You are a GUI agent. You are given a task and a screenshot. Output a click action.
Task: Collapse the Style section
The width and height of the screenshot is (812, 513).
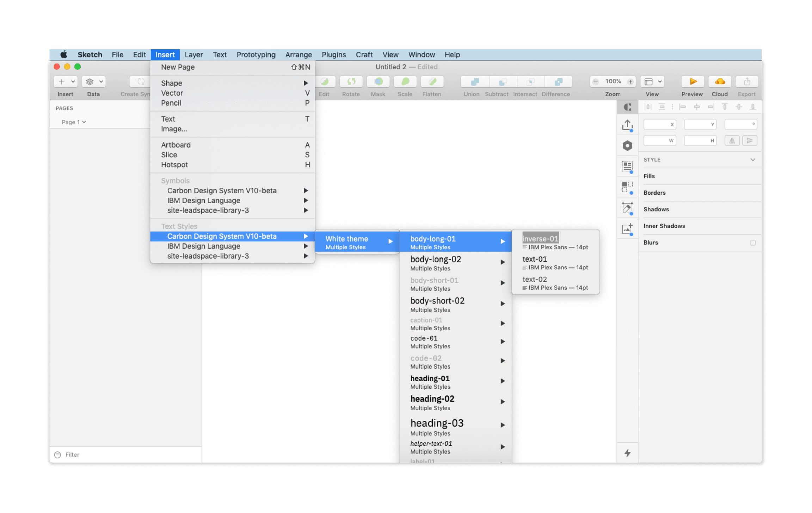point(753,159)
